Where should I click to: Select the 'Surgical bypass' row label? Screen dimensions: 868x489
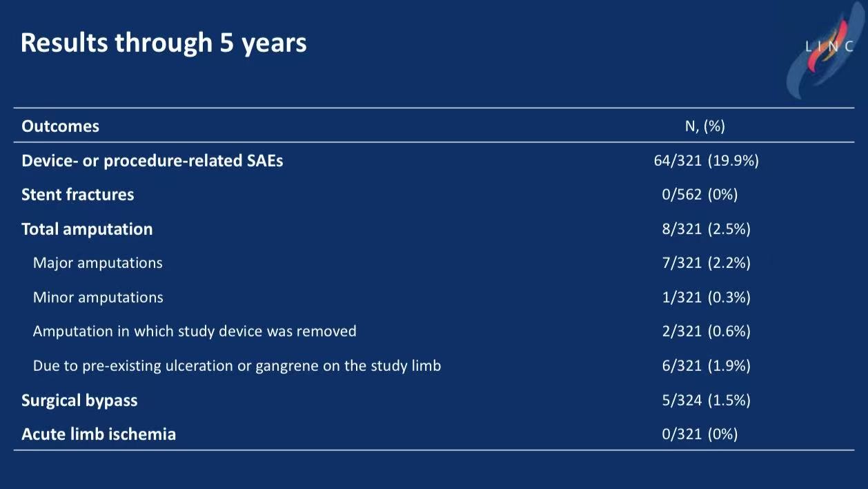(79, 401)
